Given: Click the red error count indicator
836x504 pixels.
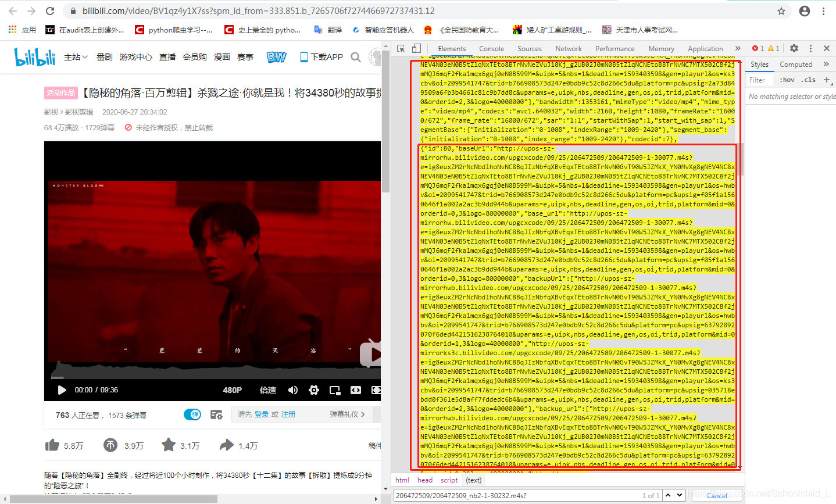Looking at the screenshot, I should click(758, 49).
